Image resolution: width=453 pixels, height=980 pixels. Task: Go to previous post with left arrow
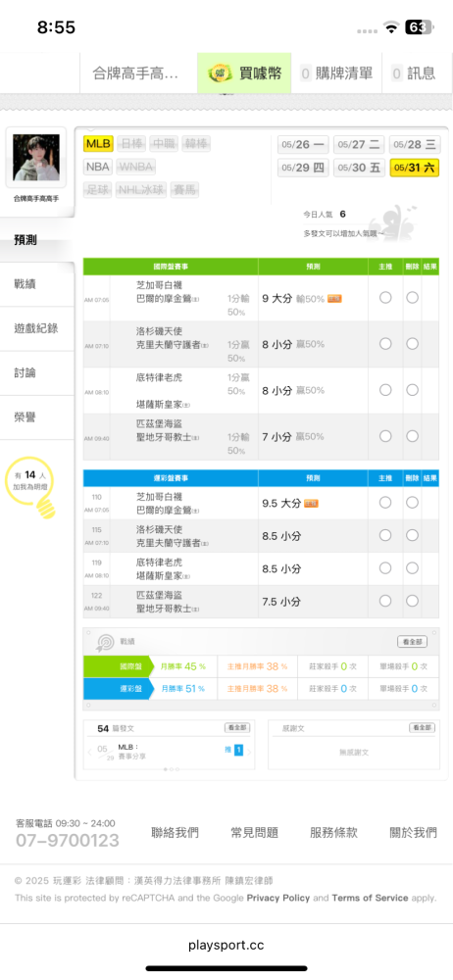click(x=89, y=752)
